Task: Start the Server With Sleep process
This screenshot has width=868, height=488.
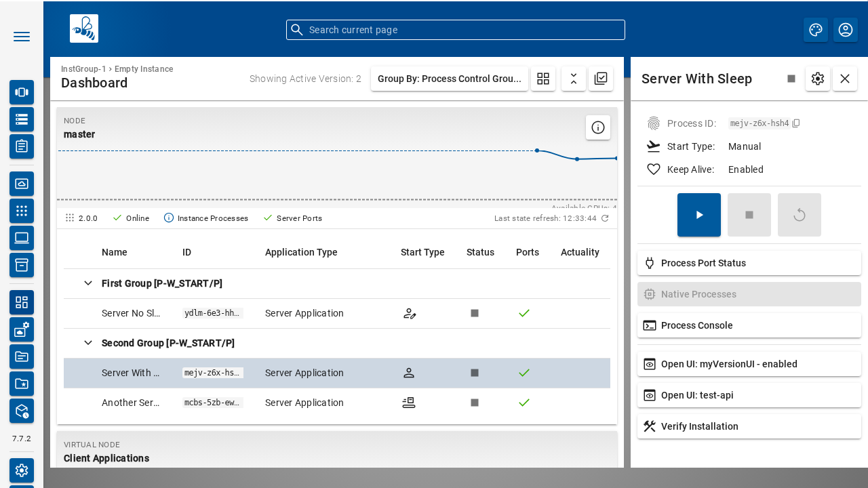Action: pyautogui.click(x=699, y=215)
